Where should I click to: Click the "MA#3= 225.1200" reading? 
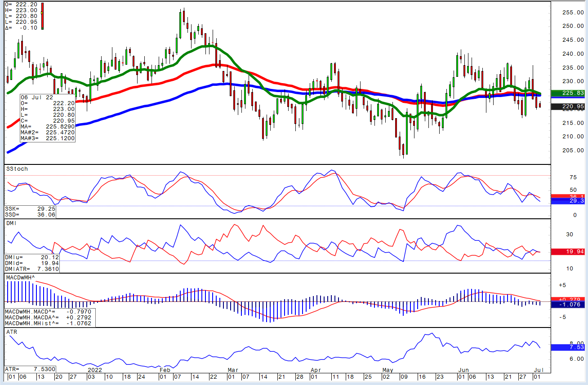[x=47, y=139]
